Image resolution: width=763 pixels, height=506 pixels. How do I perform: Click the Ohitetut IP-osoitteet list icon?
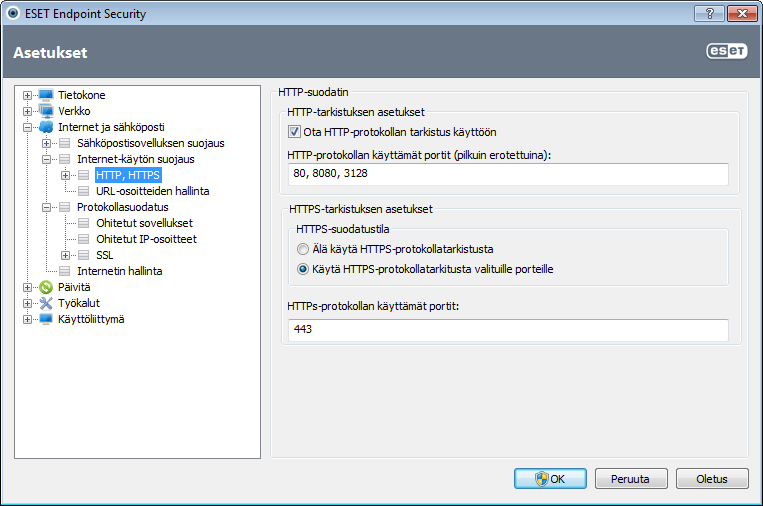[84, 239]
